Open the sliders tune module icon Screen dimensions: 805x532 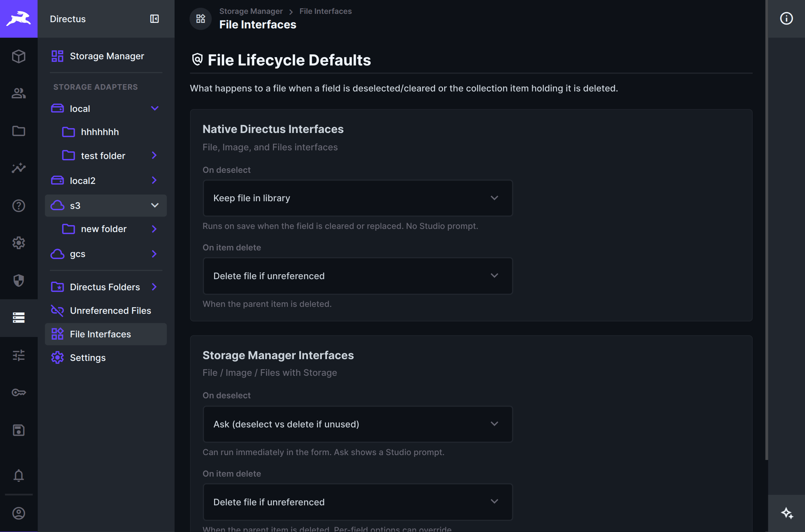19,355
